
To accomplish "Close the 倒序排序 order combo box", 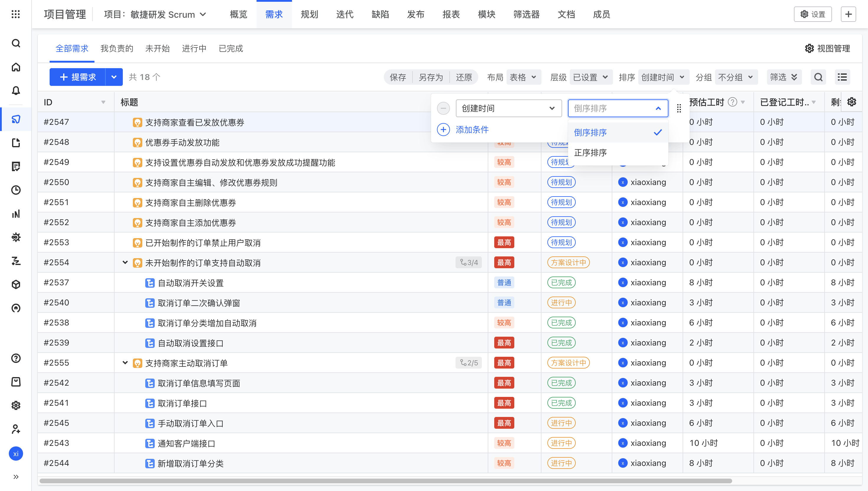I will coord(618,108).
